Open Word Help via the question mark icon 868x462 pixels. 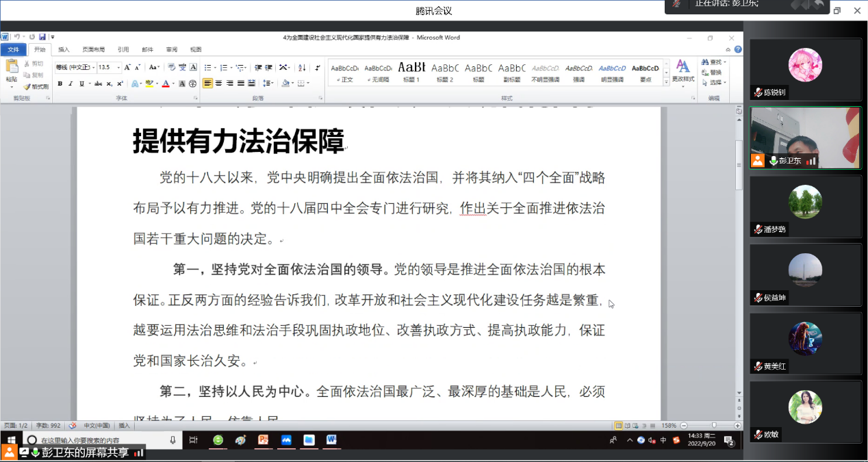click(x=738, y=49)
